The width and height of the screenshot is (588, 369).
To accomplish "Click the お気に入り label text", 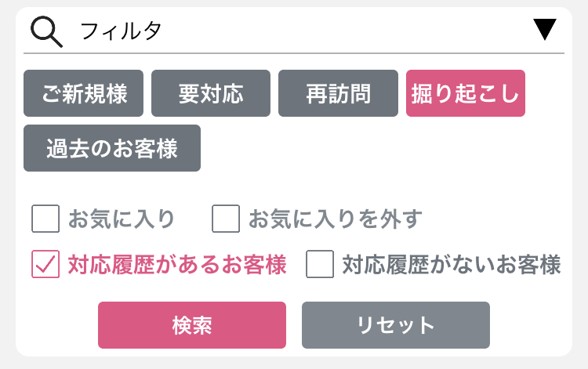I will (x=122, y=219).
